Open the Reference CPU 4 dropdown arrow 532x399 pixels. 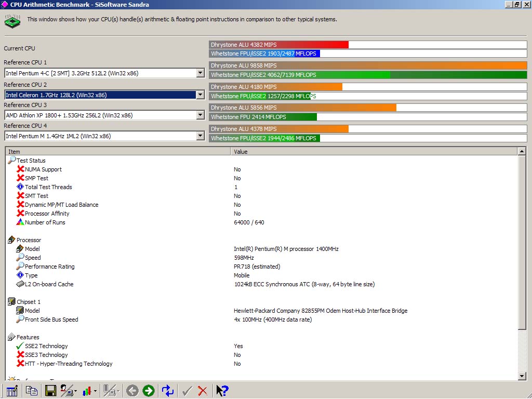coord(201,136)
